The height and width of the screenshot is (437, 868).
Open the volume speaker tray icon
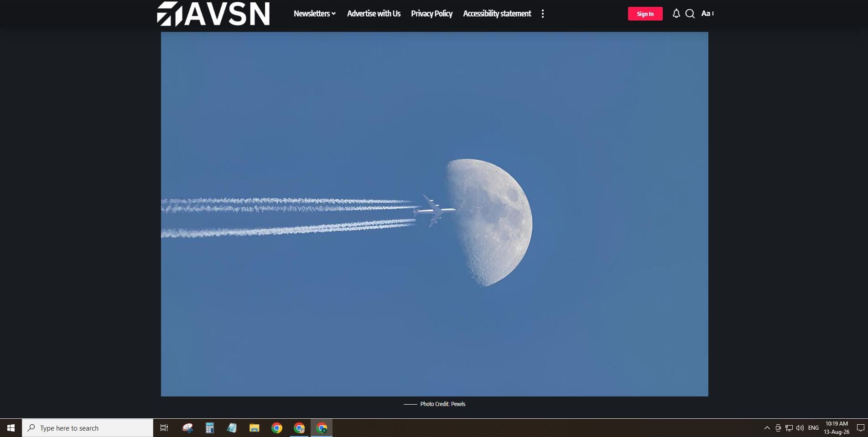tap(800, 428)
